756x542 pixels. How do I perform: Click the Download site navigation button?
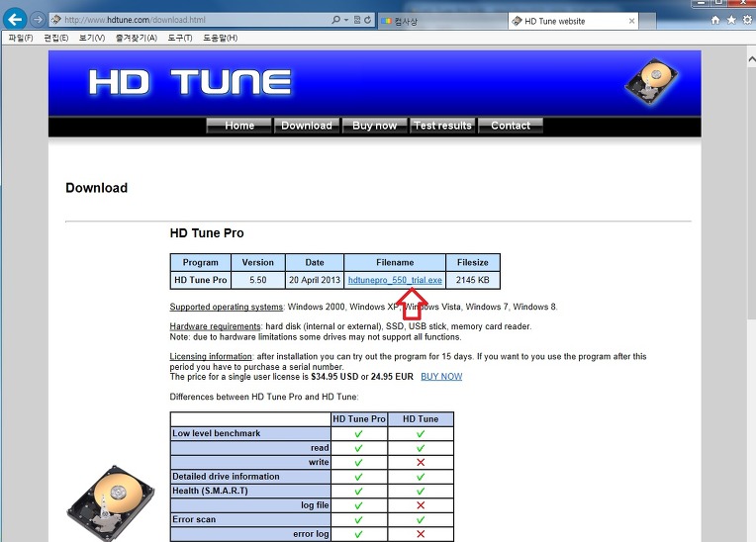click(307, 126)
